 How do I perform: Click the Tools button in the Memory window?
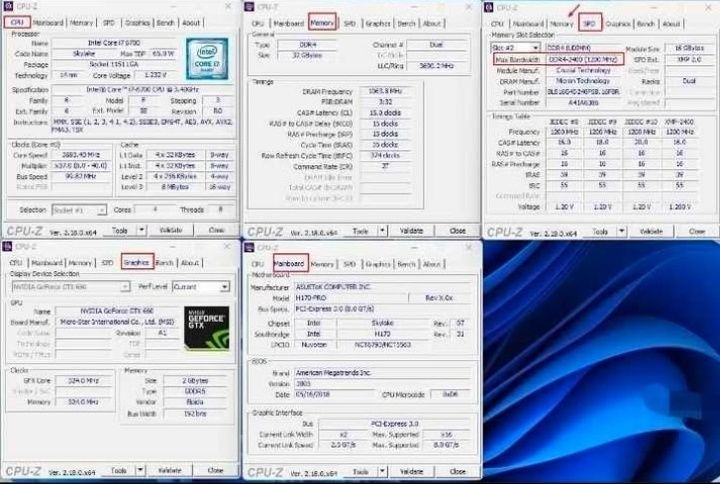point(360,231)
